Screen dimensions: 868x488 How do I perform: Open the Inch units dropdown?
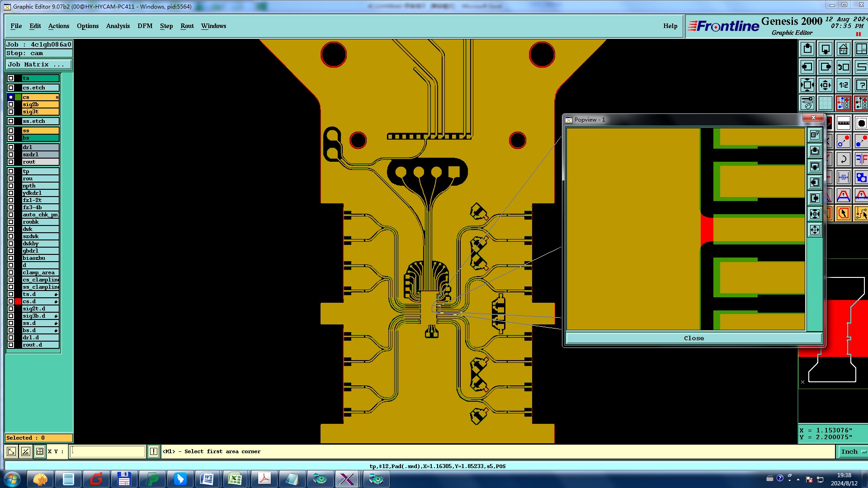(852, 451)
